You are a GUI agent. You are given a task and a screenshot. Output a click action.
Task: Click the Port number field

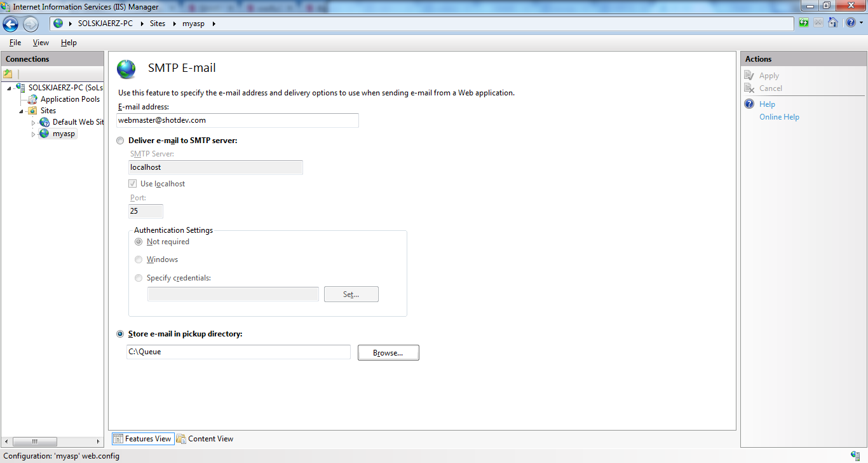[x=146, y=211]
